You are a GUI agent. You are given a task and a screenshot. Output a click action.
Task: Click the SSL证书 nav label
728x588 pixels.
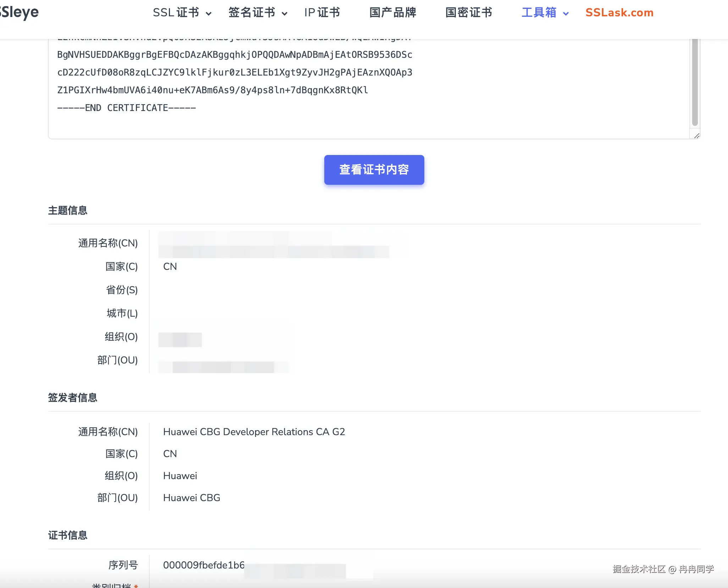click(x=176, y=12)
